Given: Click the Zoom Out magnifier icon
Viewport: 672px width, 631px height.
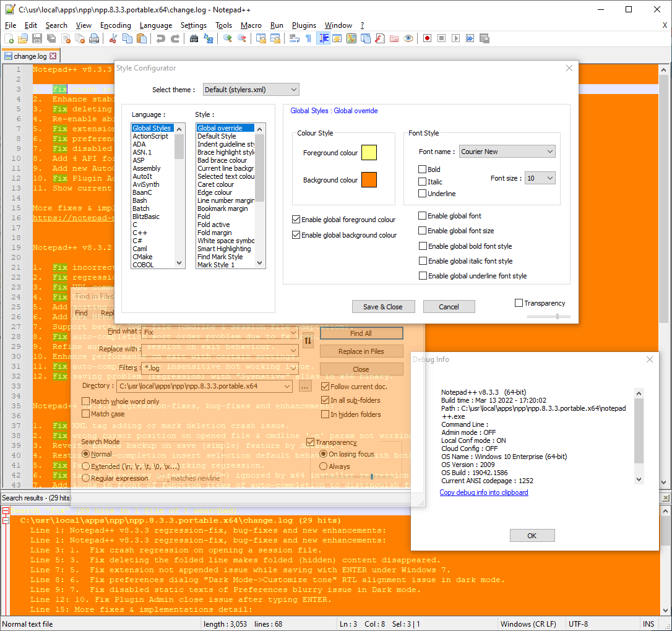Looking at the screenshot, I should click(242, 38).
